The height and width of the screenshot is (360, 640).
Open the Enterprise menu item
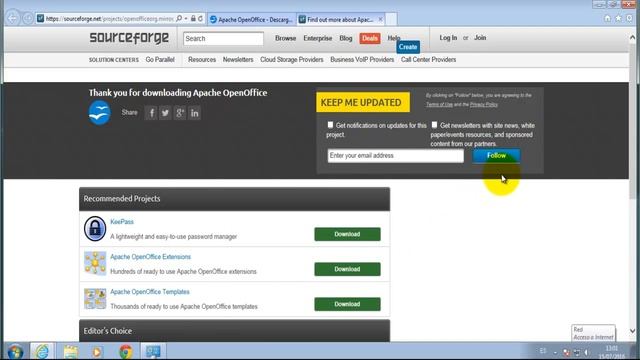point(318,38)
